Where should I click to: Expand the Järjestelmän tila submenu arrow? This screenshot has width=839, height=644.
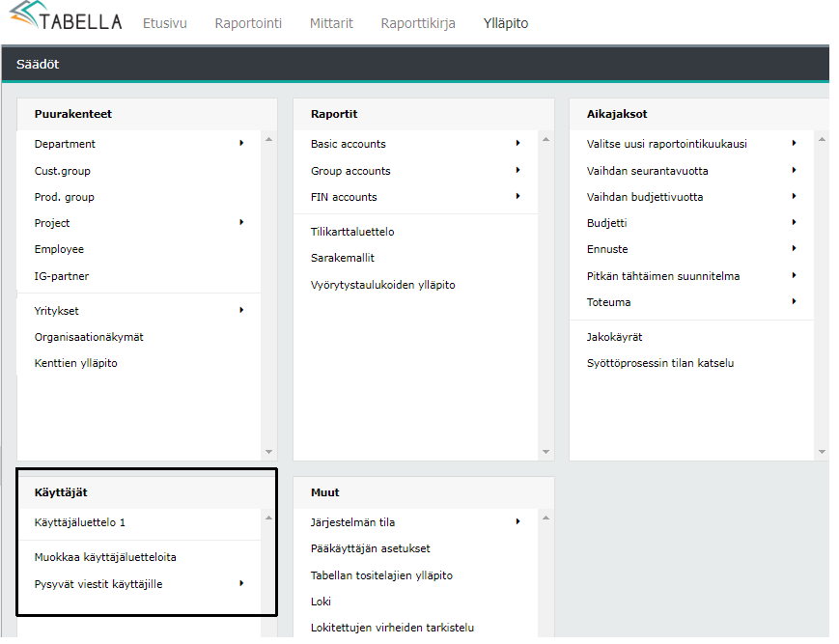pyautogui.click(x=517, y=522)
